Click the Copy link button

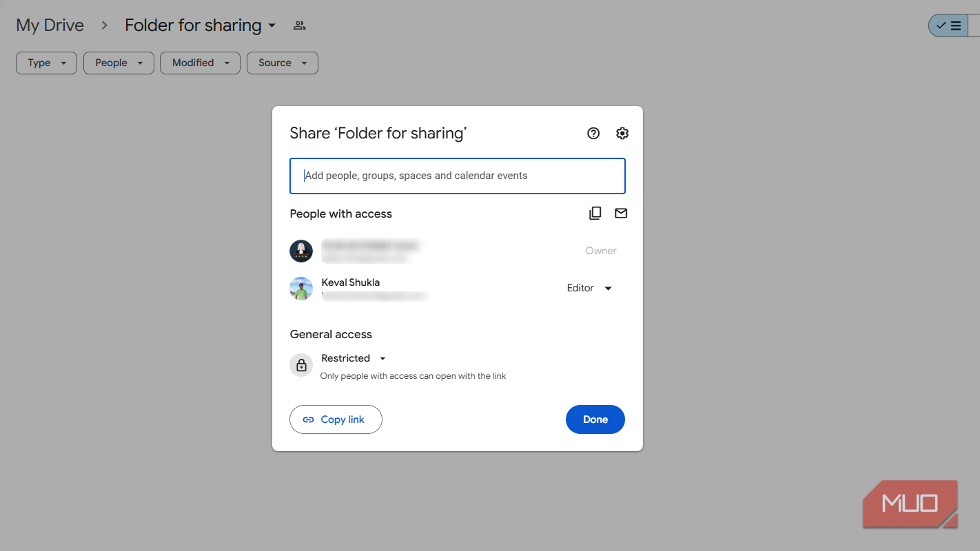(336, 419)
